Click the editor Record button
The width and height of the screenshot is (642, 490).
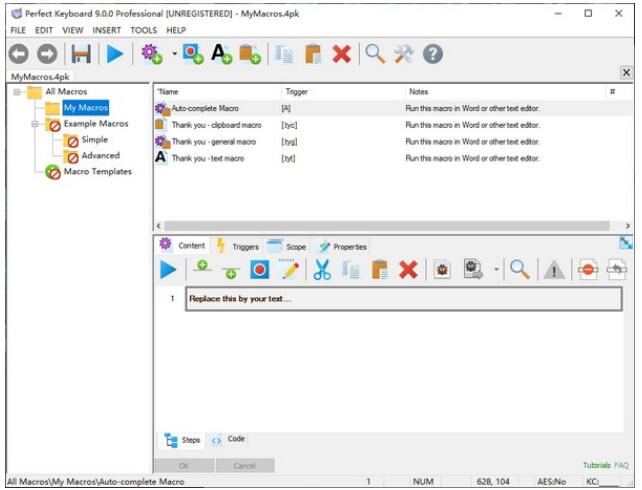click(260, 270)
